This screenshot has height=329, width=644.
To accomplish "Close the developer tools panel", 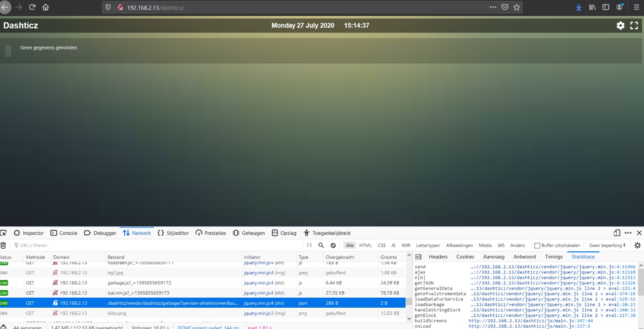I will tap(639, 233).
